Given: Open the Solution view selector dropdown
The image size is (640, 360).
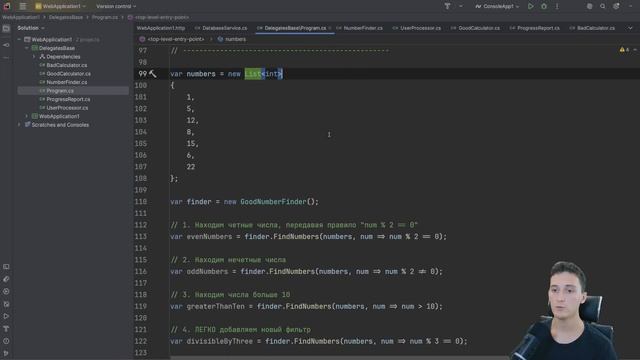Looking at the screenshot, I should (x=31, y=28).
